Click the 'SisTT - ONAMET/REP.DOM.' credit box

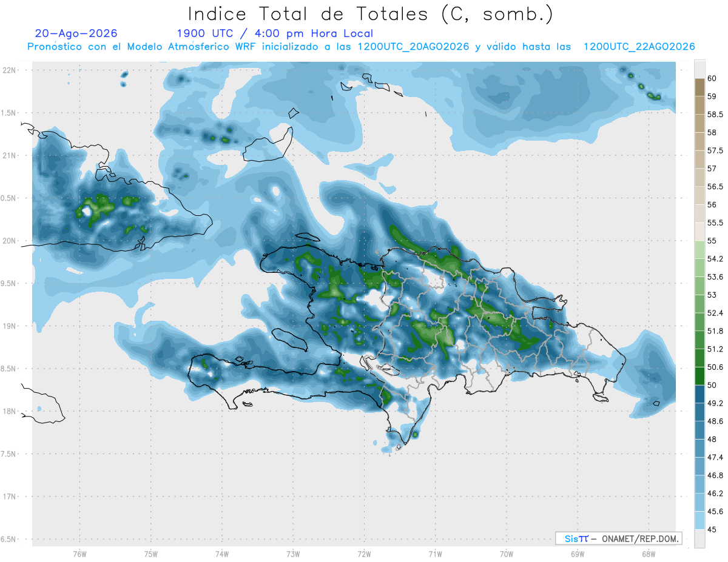pyautogui.click(x=619, y=538)
